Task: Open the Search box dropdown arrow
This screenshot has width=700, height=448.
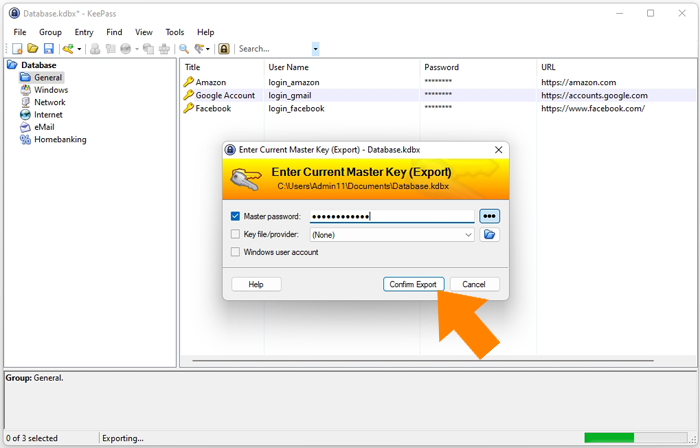Action: pyautogui.click(x=316, y=48)
